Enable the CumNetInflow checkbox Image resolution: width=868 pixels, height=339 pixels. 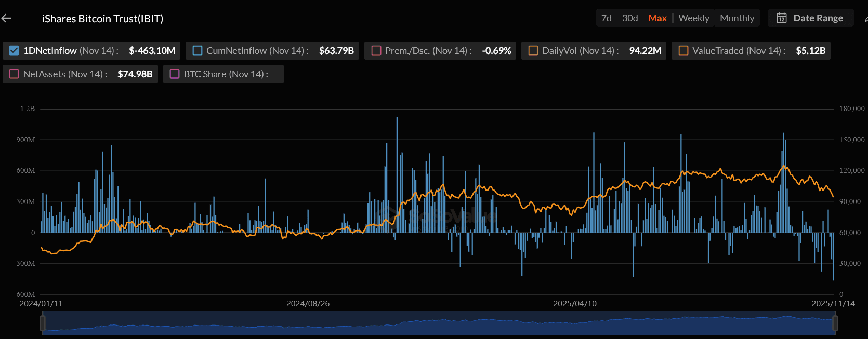point(198,51)
